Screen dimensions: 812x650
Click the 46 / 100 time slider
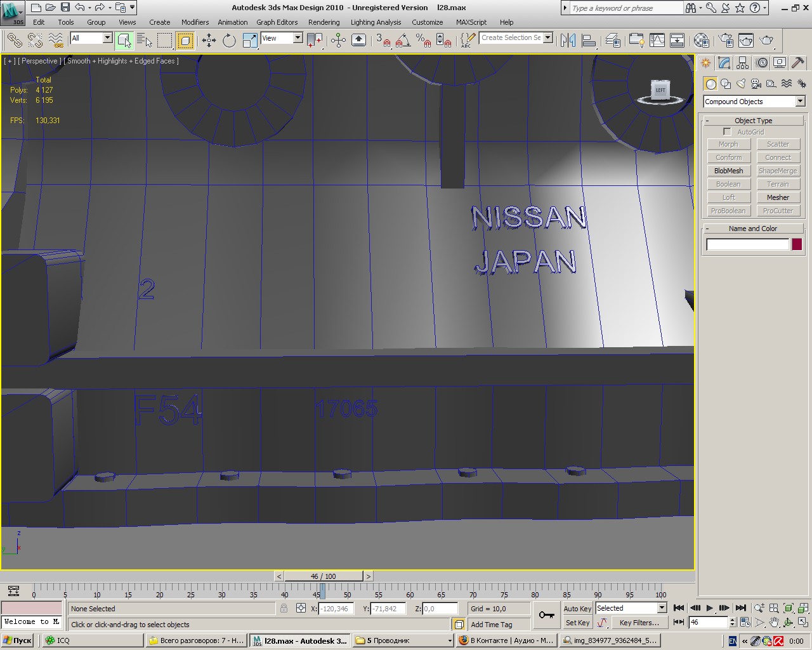click(x=324, y=576)
